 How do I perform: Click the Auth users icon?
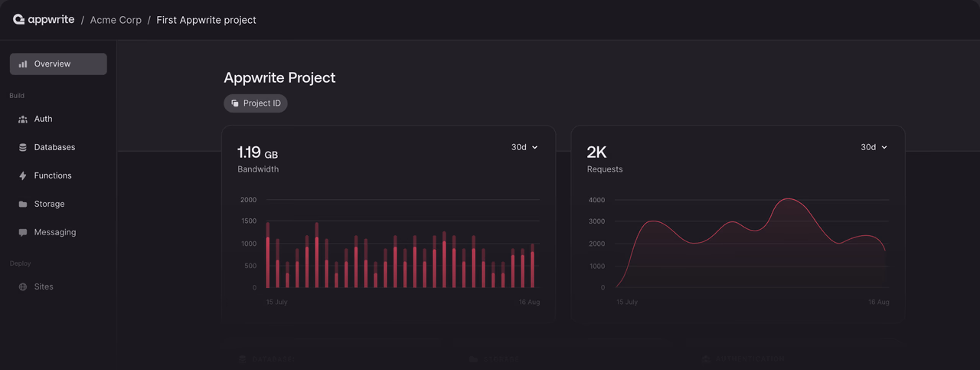(x=23, y=119)
